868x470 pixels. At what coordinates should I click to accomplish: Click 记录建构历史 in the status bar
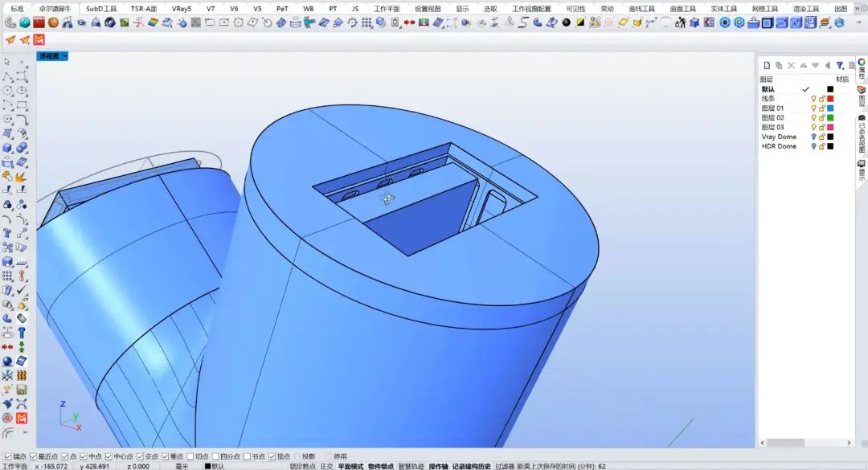[x=471, y=466]
